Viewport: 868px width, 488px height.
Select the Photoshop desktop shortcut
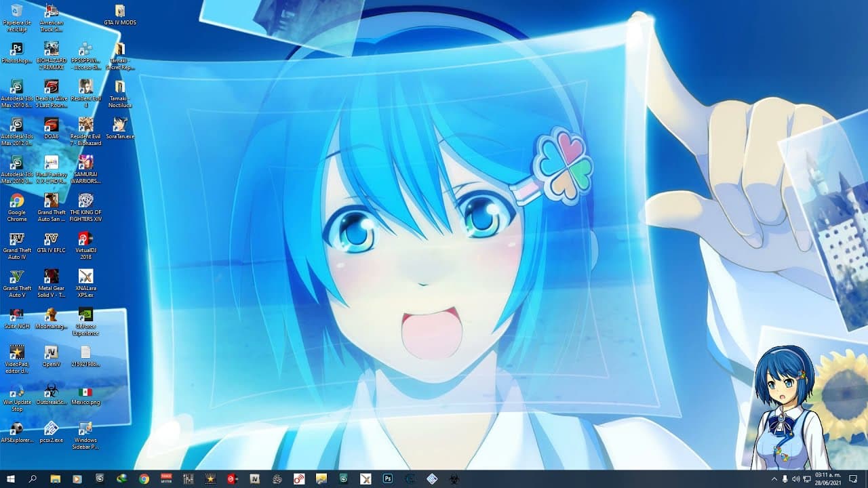pos(17,53)
